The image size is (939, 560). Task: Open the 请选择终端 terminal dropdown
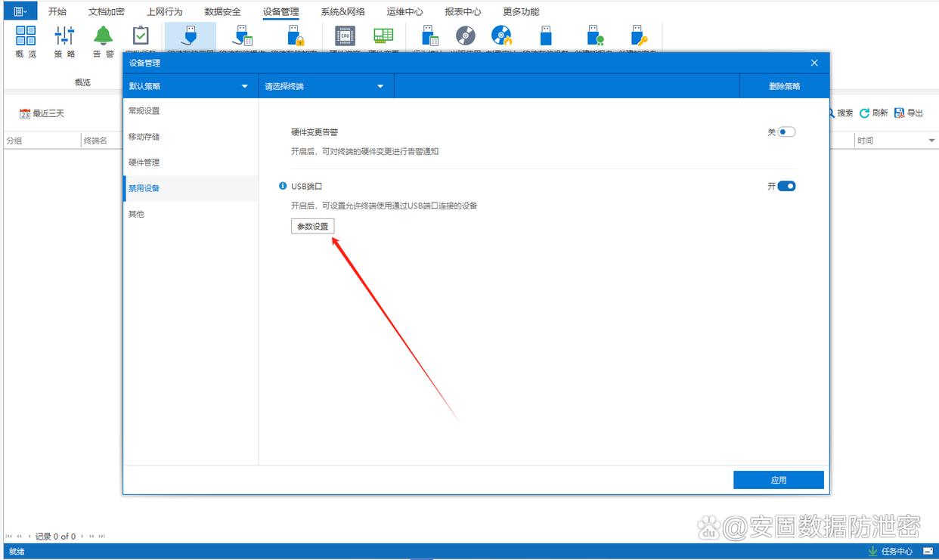click(380, 86)
